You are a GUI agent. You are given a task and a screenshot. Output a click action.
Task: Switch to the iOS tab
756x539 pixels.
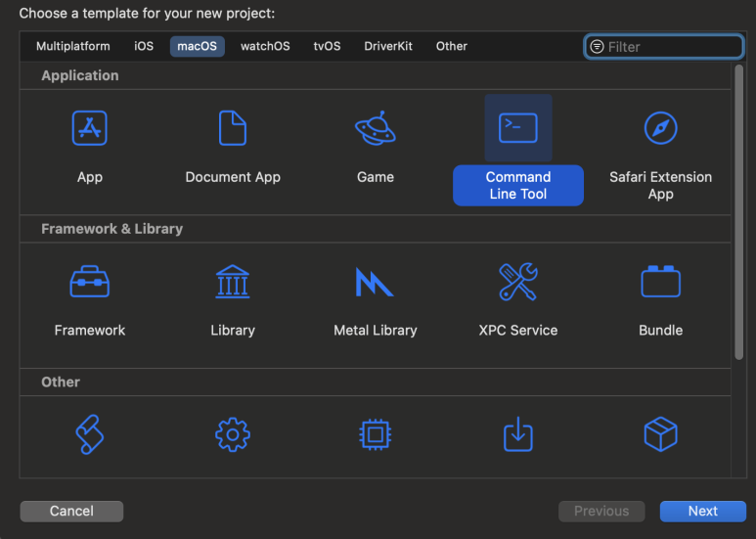coord(144,46)
